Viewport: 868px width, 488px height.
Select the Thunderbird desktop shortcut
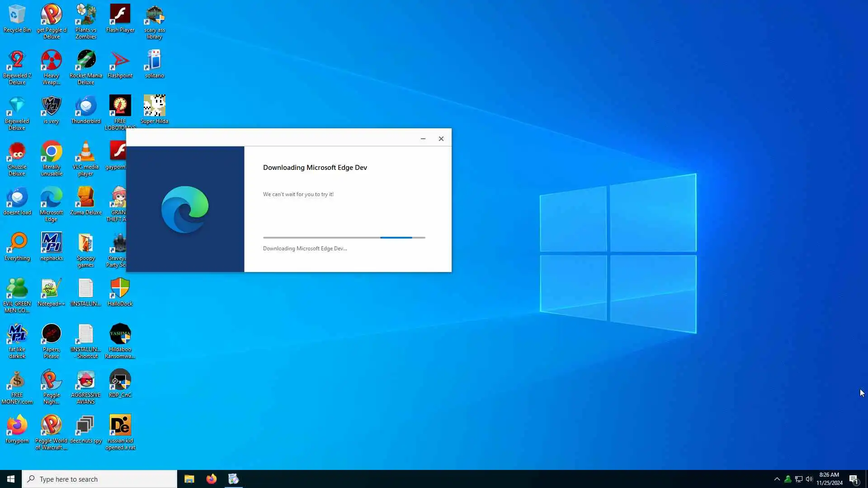pos(86,109)
